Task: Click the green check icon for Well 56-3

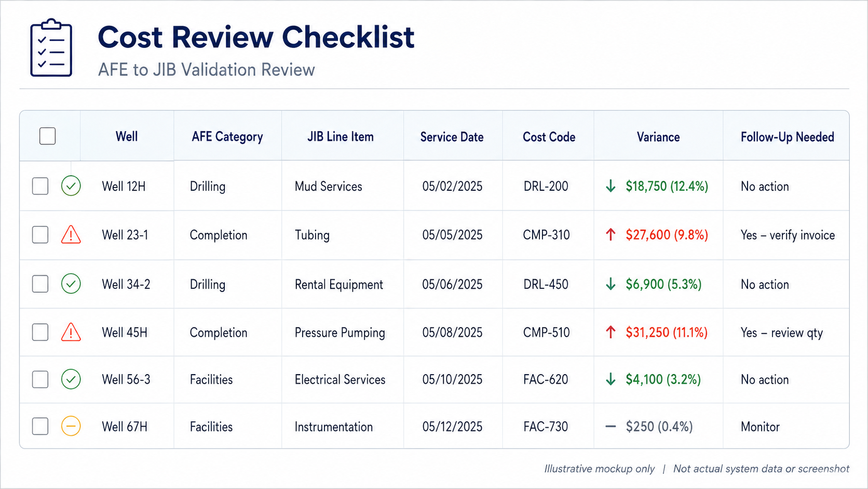Action: point(71,379)
